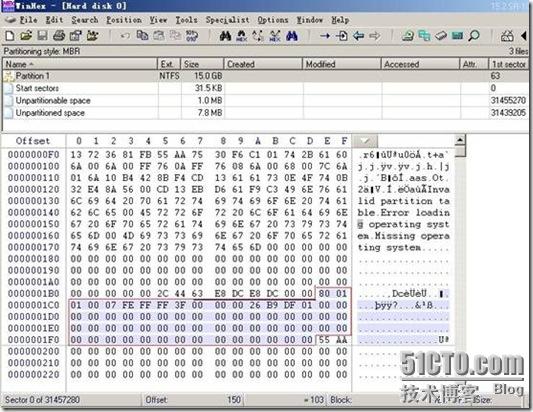Viewport: 533px width, 412px height.
Task: Open the Specialist menu
Action: click(227, 20)
